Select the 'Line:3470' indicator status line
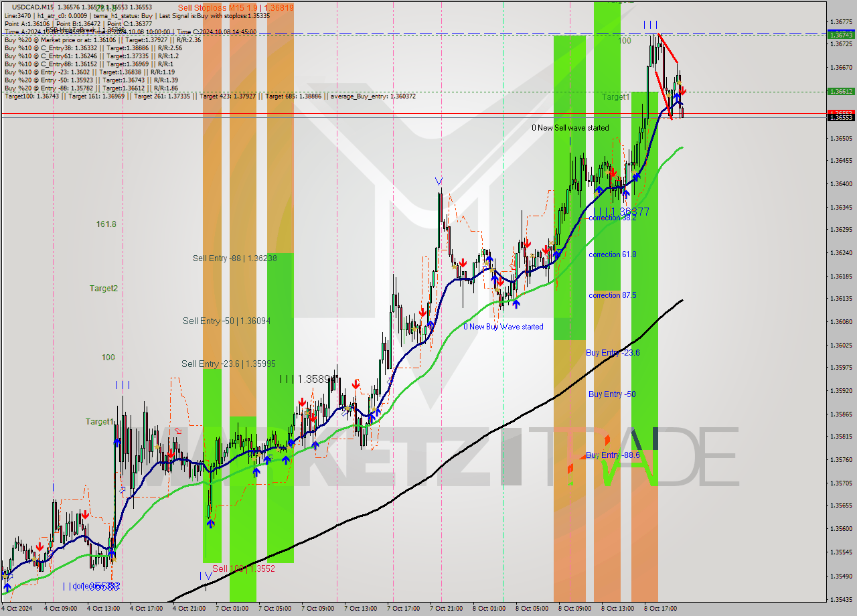Screen dimensions: 857x616 (137, 15)
